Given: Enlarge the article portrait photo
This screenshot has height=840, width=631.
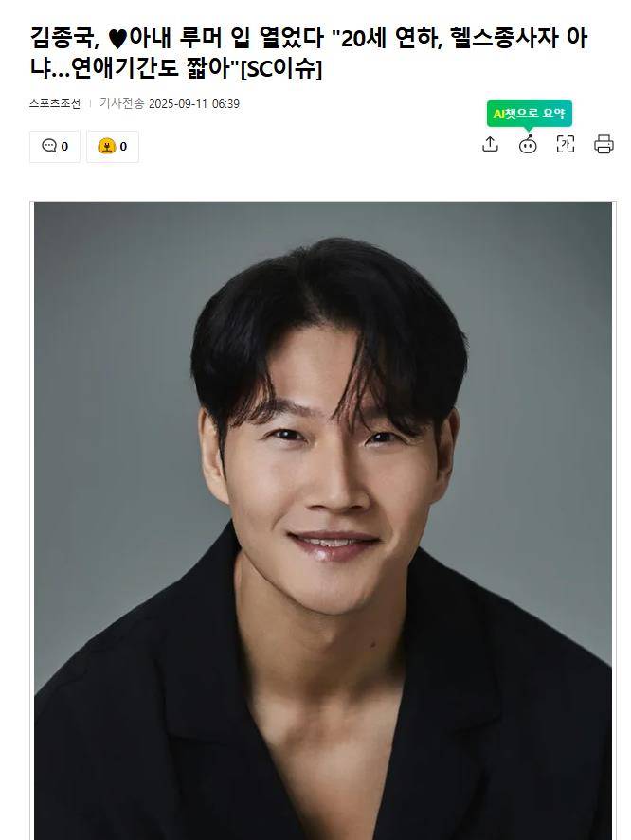Looking at the screenshot, I should 323,520.
